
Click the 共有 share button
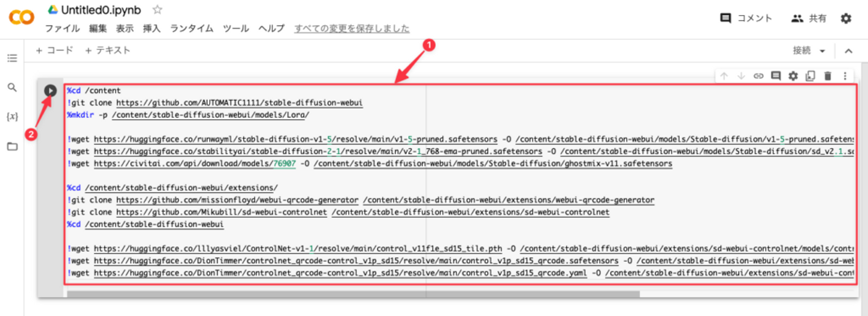[x=809, y=19]
